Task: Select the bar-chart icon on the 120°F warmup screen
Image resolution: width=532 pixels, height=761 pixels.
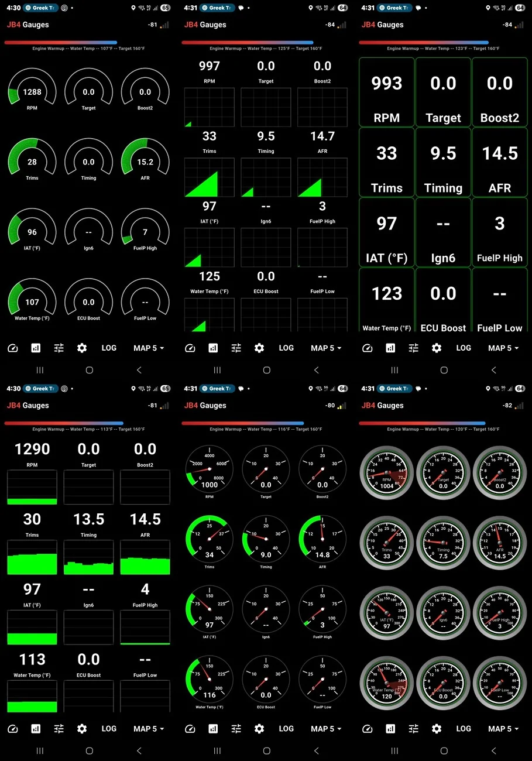Action: (x=390, y=729)
